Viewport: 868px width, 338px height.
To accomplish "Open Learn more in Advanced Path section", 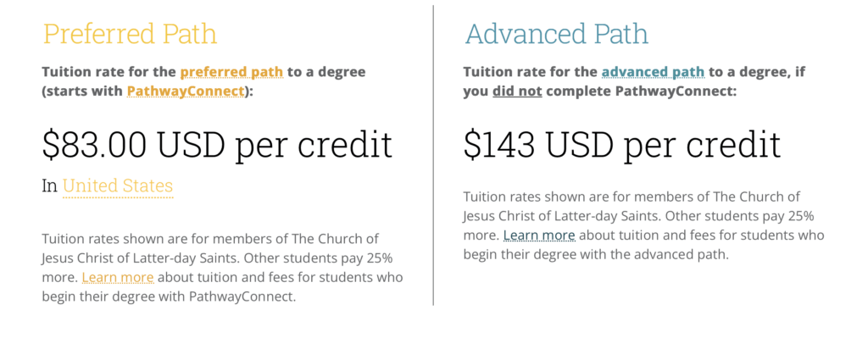I will coord(539,235).
